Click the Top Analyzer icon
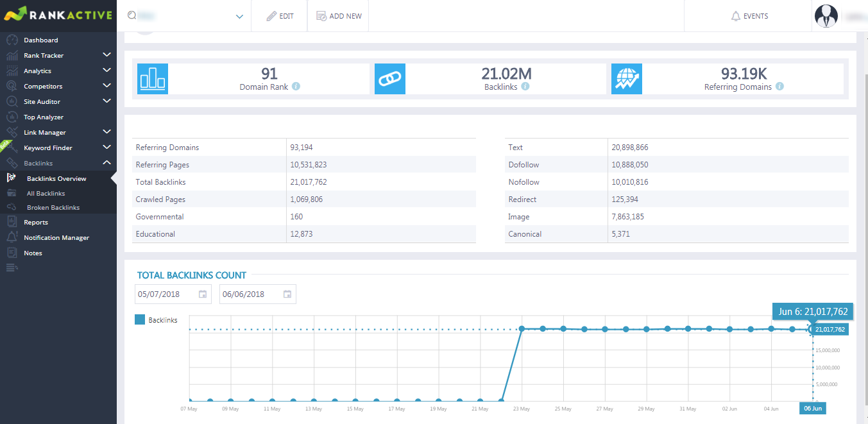 coord(12,117)
